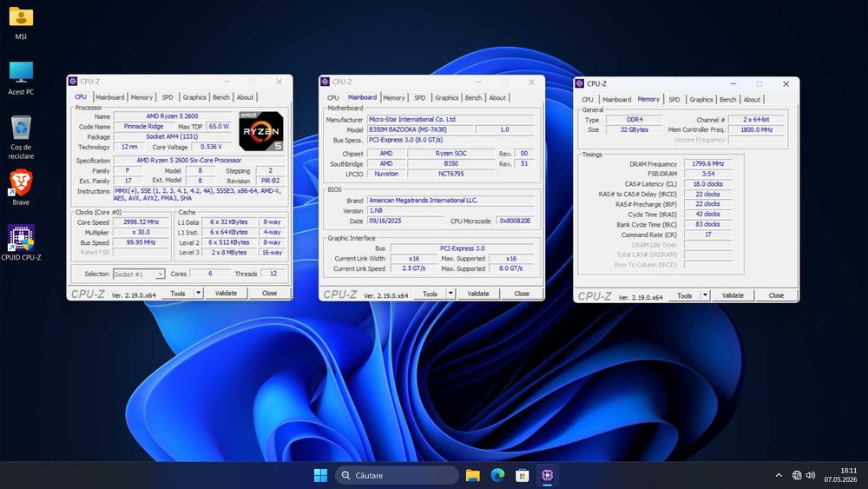Viewport: 868px width, 489px height.
Task: Open Microsoft Edge from taskbar
Action: point(497,475)
